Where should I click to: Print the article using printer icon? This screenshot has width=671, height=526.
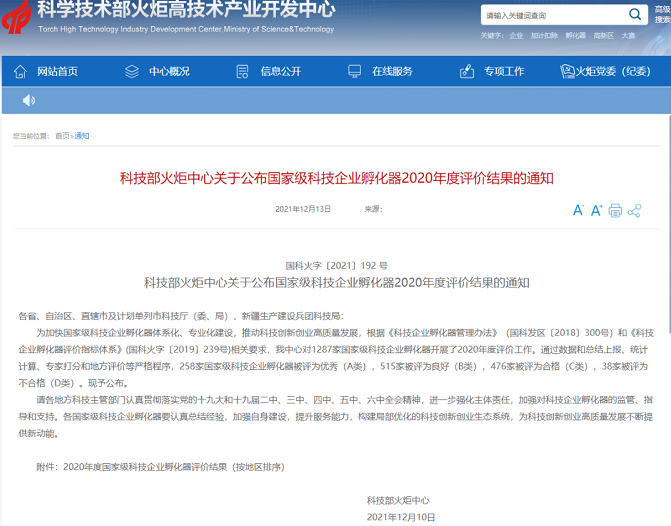point(615,210)
